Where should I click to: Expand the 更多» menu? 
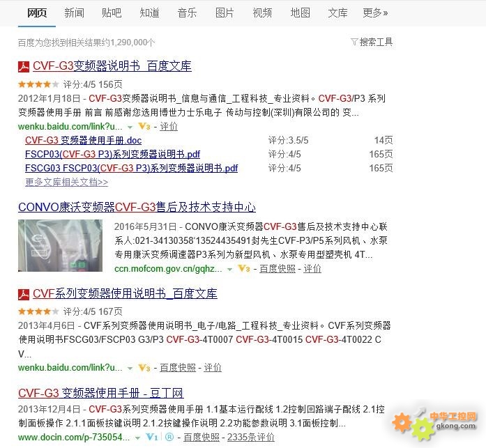click(375, 13)
